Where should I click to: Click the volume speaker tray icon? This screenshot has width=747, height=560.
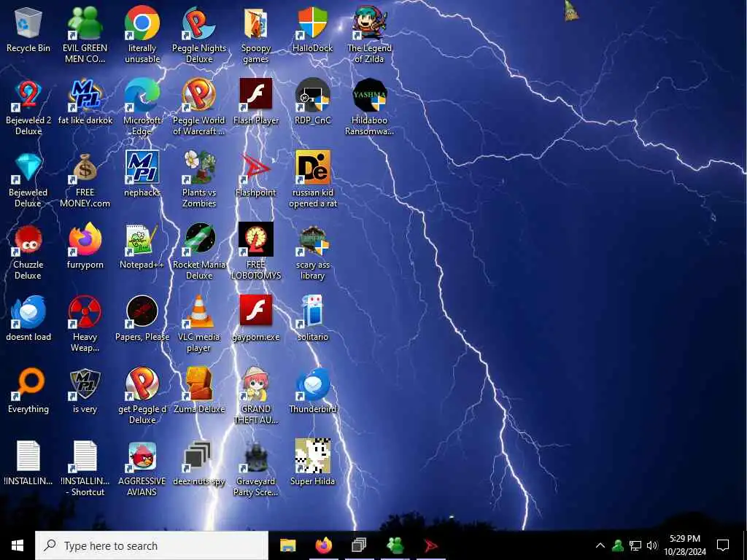pyautogui.click(x=652, y=545)
